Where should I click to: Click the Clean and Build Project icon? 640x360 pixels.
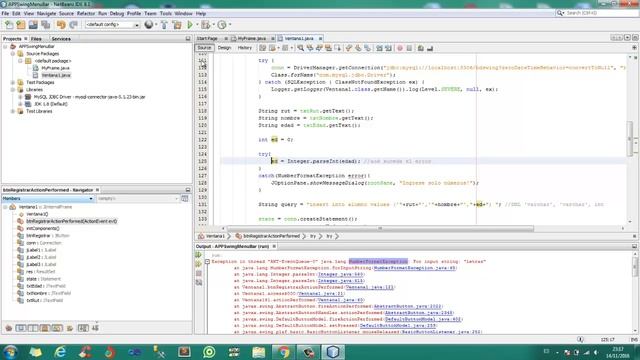[x=177, y=25]
